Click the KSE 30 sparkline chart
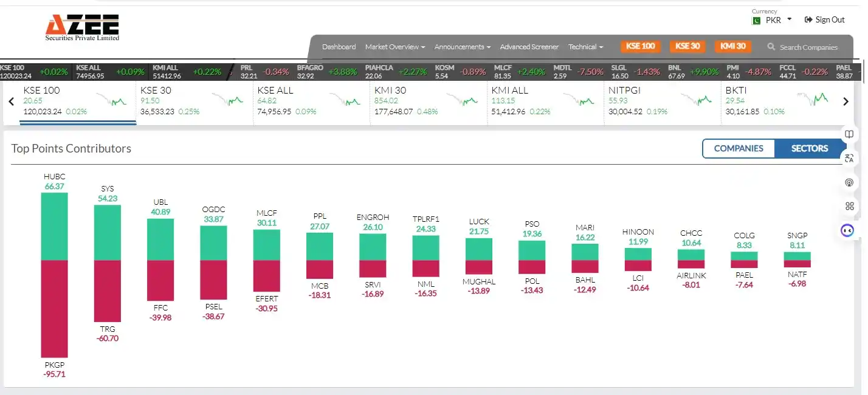Viewport: 868px width, 395px height. tap(228, 100)
